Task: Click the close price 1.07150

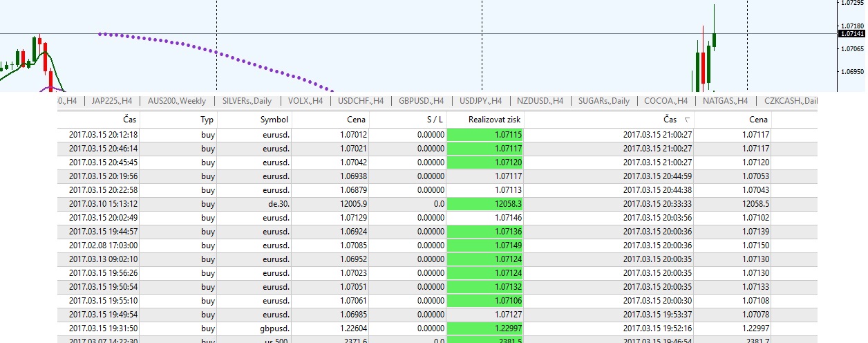Action: [x=755, y=245]
